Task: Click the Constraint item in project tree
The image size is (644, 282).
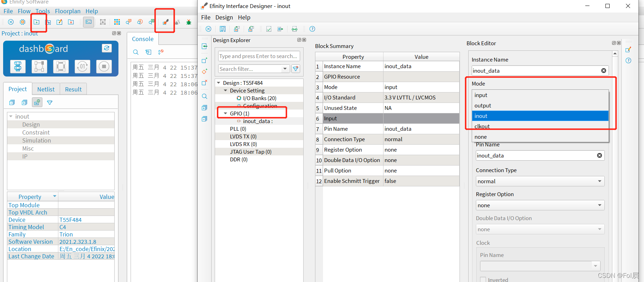Action: pyautogui.click(x=36, y=132)
